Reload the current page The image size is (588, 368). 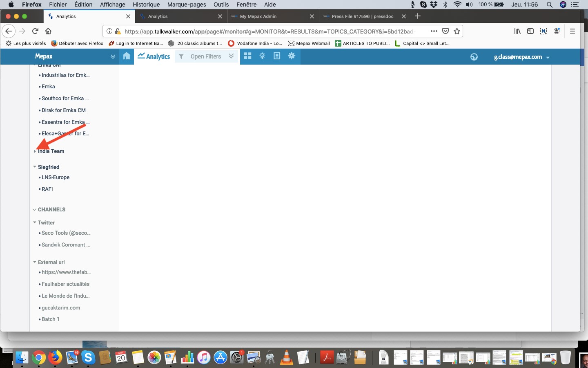(35, 31)
